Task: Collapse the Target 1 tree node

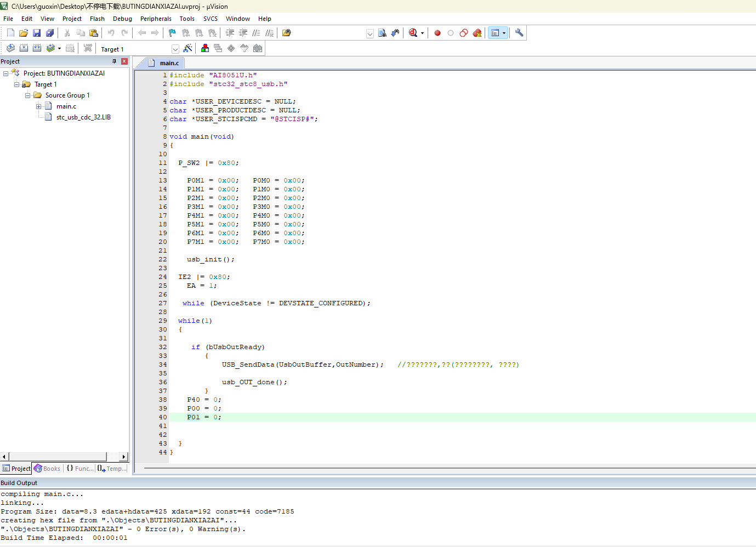Action: coord(17,84)
